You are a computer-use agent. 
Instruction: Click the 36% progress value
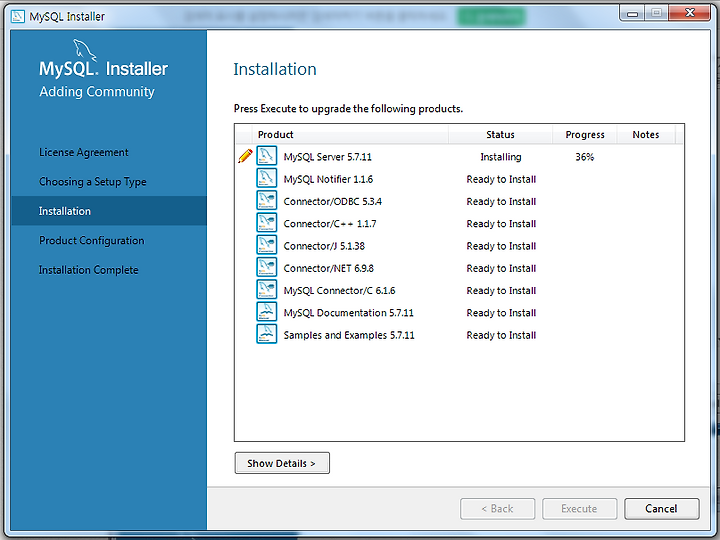click(x=585, y=157)
